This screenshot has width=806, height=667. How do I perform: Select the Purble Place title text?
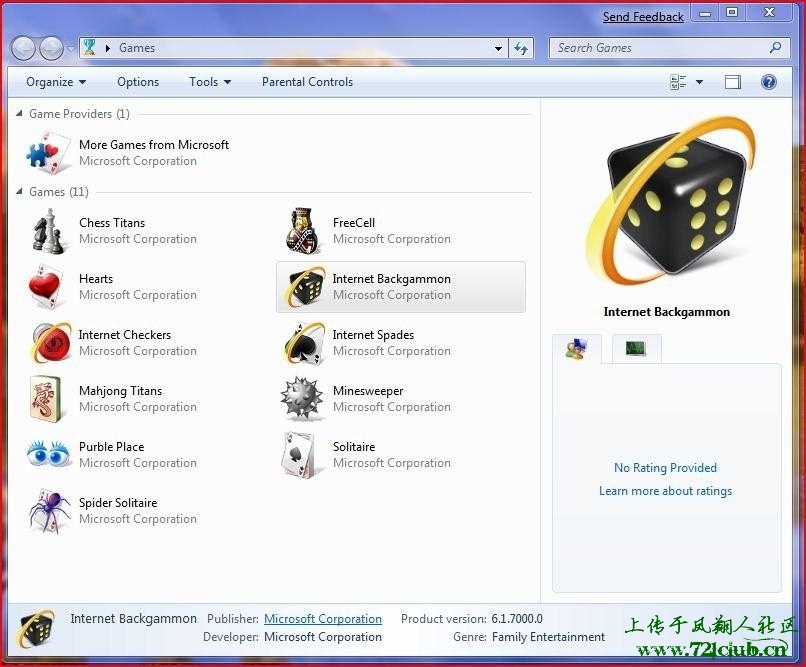click(x=112, y=447)
